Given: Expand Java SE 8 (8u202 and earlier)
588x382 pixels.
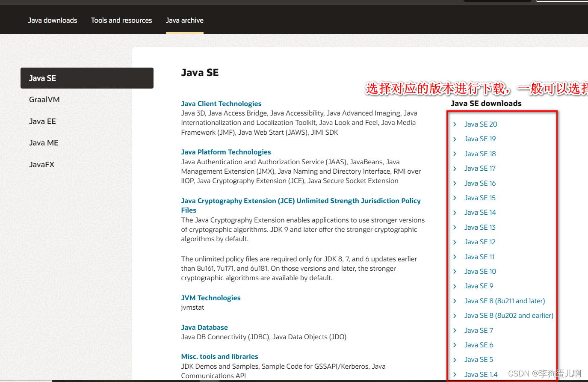Looking at the screenshot, I should (x=509, y=315).
